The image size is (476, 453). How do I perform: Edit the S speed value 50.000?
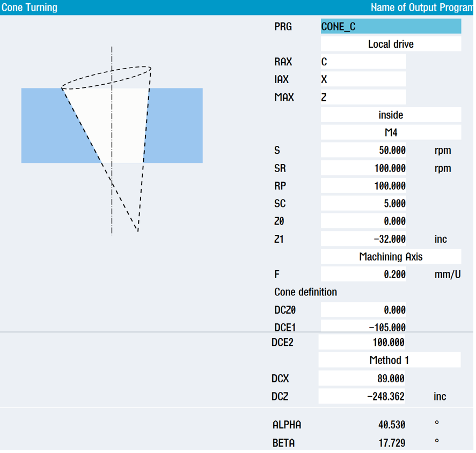click(363, 150)
